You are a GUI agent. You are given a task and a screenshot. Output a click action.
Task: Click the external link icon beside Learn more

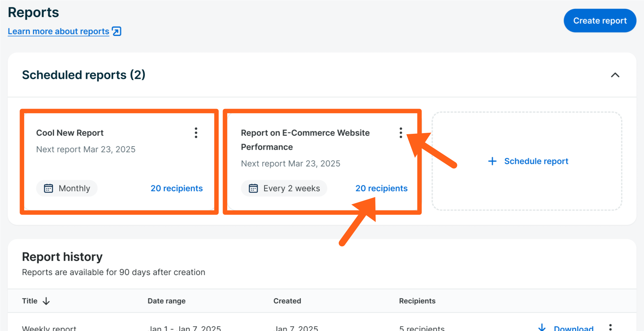coord(116,31)
